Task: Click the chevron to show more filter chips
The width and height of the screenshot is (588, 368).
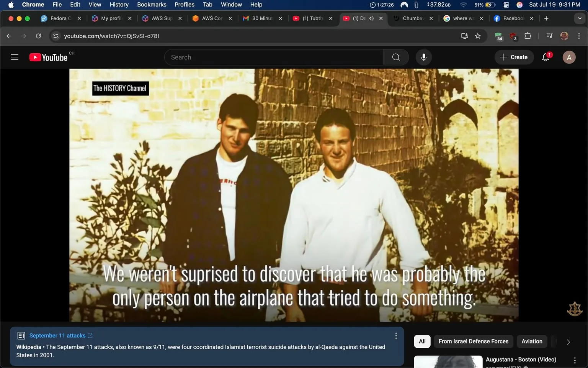Action: [568, 342]
